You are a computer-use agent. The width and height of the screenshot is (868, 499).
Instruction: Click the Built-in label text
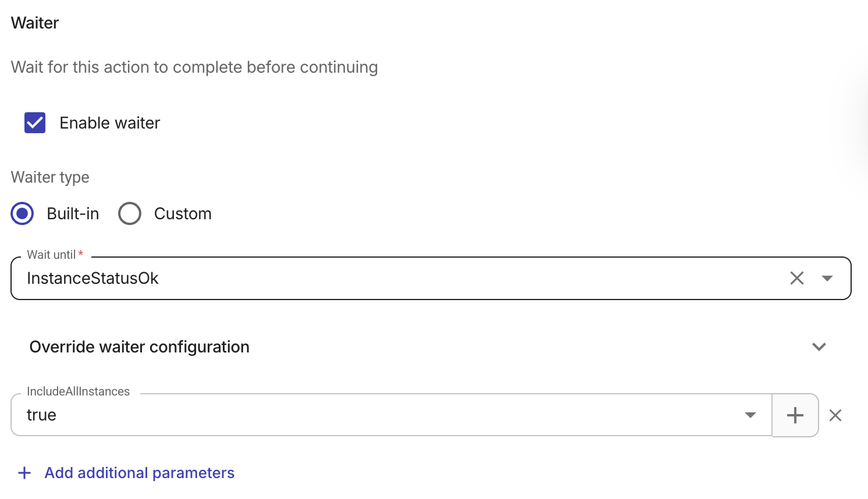pos(73,213)
